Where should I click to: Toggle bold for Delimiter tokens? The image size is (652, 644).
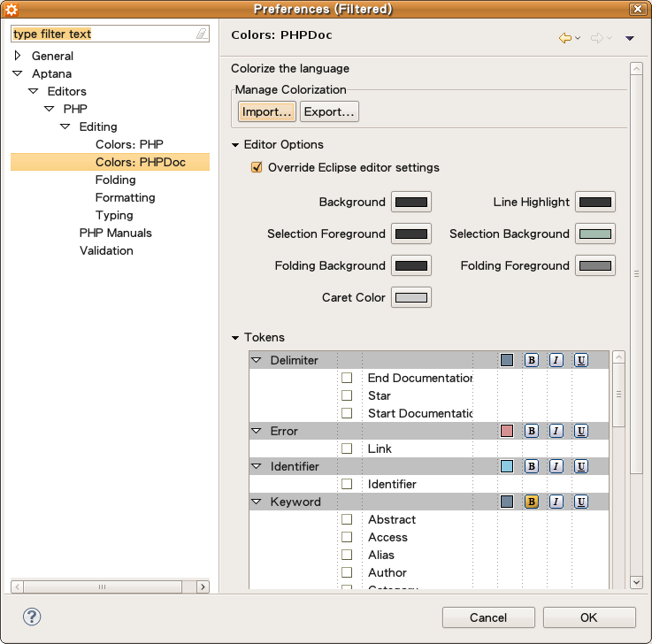(x=532, y=360)
